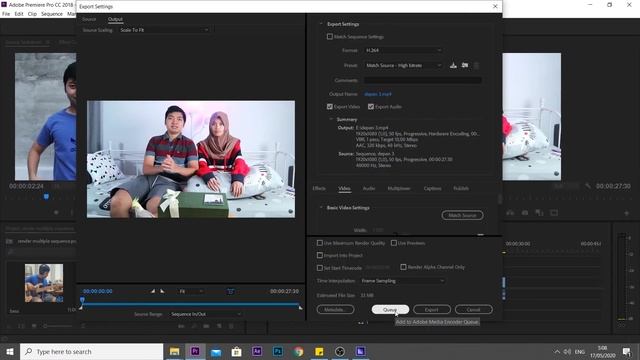Open the Source Range Sequence In/Out dropdown

(206, 314)
